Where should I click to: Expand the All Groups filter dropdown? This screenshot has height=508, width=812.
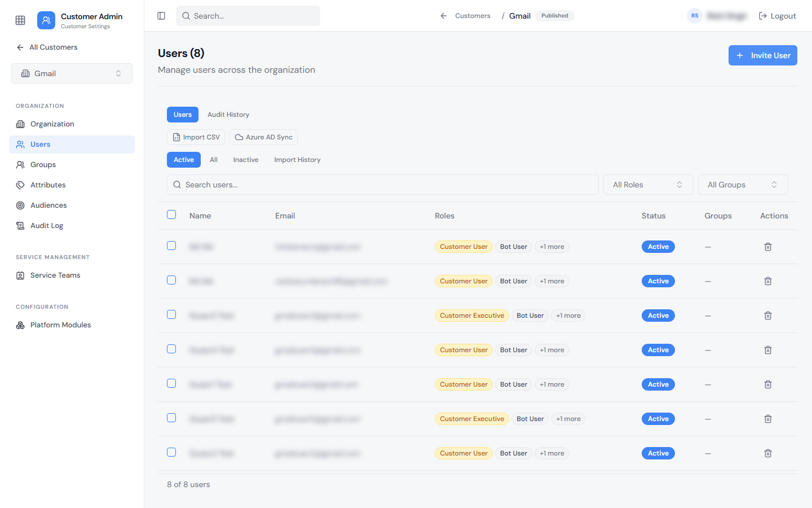tap(743, 185)
